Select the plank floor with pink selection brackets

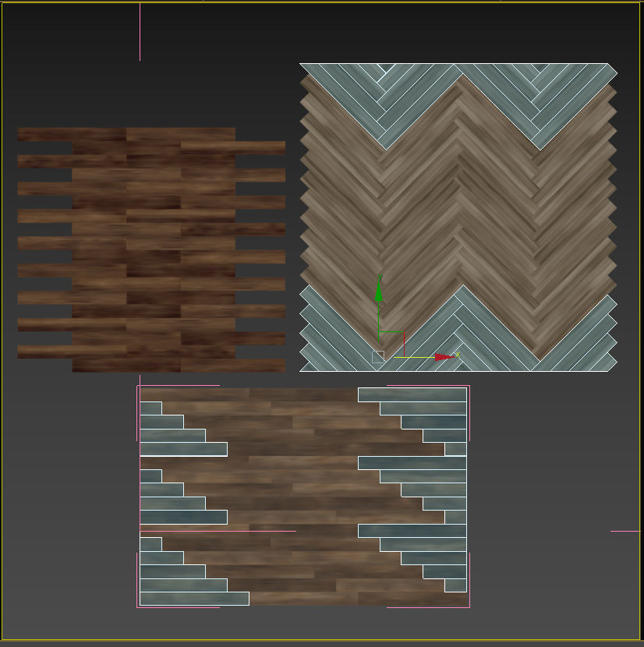pyautogui.click(x=303, y=497)
